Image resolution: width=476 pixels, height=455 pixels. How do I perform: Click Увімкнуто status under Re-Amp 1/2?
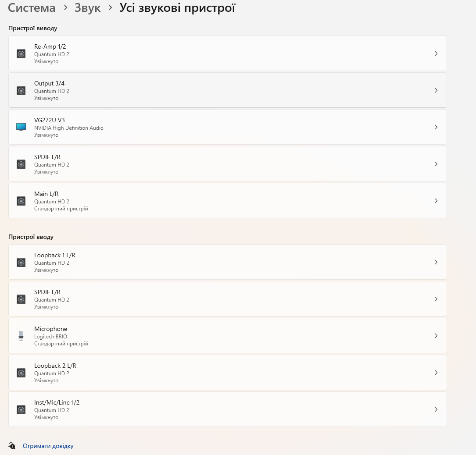46,61
